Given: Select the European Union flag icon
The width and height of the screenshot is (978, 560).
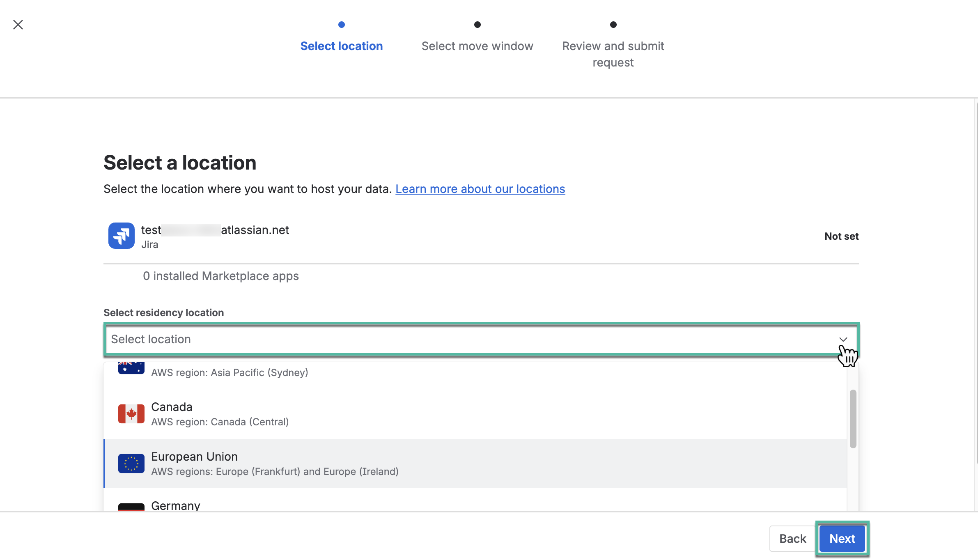Looking at the screenshot, I should coord(131,464).
